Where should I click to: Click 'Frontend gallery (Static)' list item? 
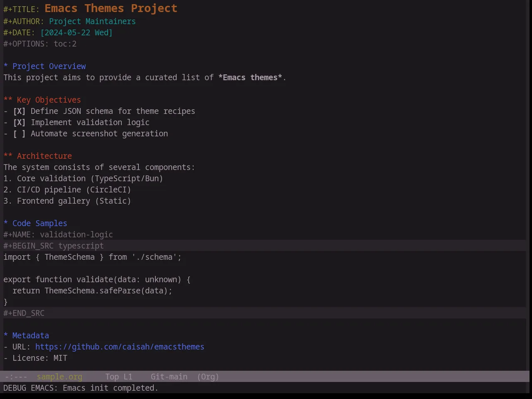pyautogui.click(x=67, y=201)
